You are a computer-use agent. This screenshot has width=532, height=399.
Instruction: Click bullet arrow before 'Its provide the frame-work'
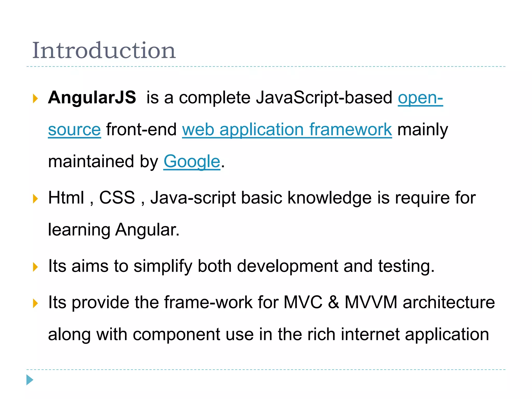point(35,303)
